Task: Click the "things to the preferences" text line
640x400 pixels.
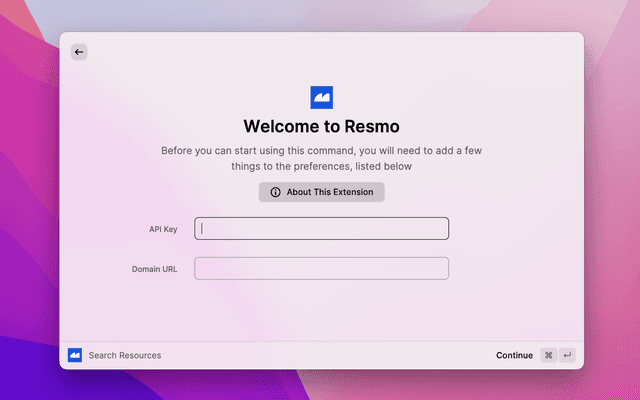Action: pos(322,166)
